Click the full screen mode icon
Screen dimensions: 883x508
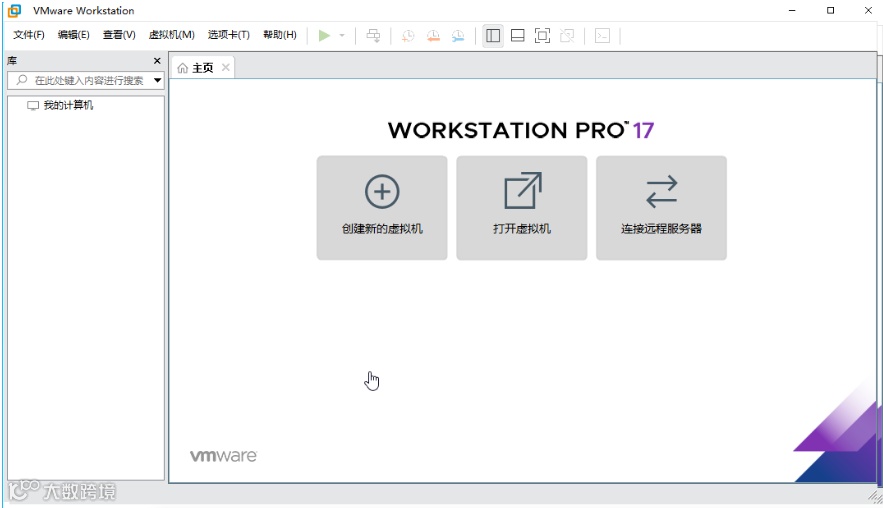pos(542,35)
